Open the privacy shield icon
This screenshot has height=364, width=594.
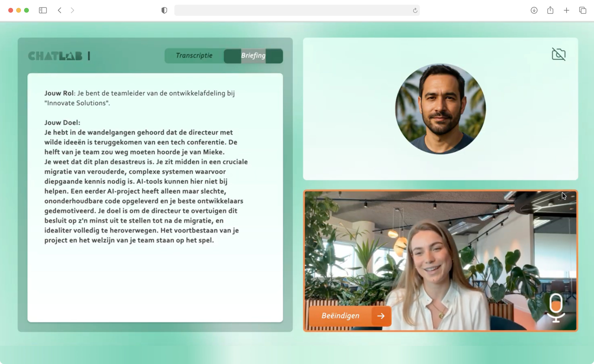click(164, 10)
